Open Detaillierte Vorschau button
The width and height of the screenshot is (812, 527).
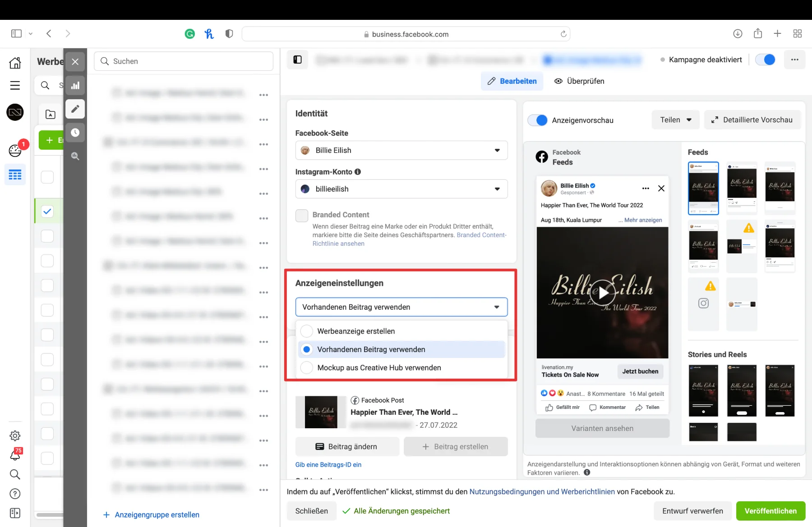click(x=752, y=120)
